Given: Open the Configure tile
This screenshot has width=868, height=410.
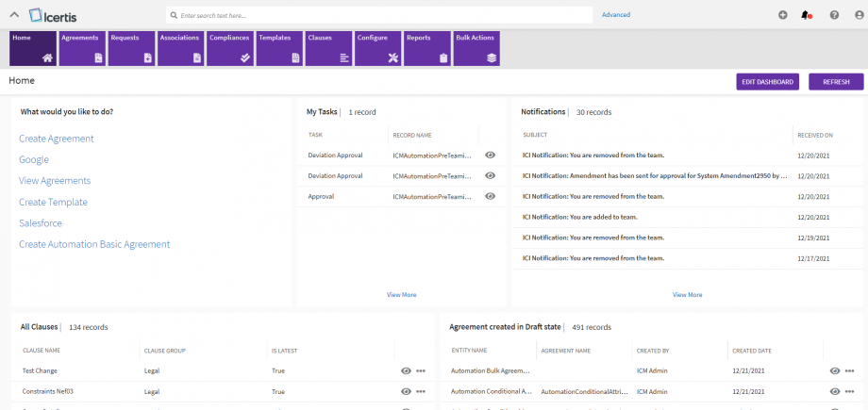Looking at the screenshot, I should pos(378,49).
